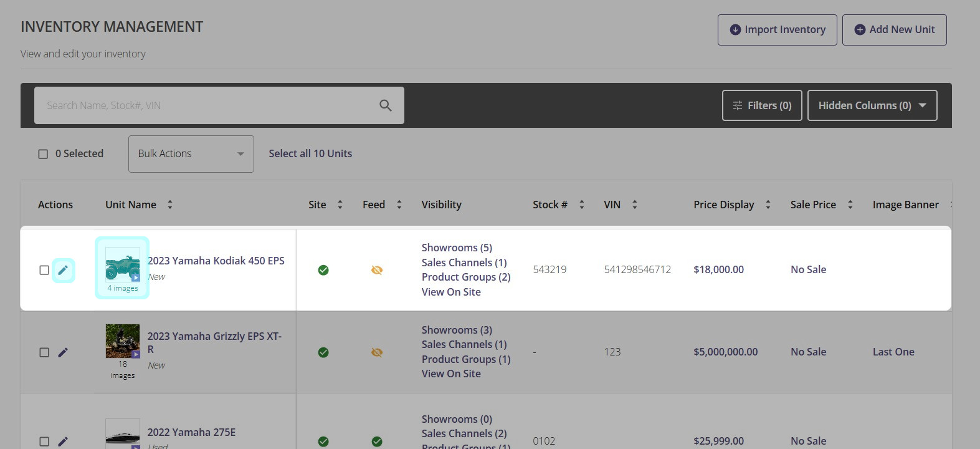
Task: Click the Search Name, Stock#, VIN field
Action: tap(206, 105)
